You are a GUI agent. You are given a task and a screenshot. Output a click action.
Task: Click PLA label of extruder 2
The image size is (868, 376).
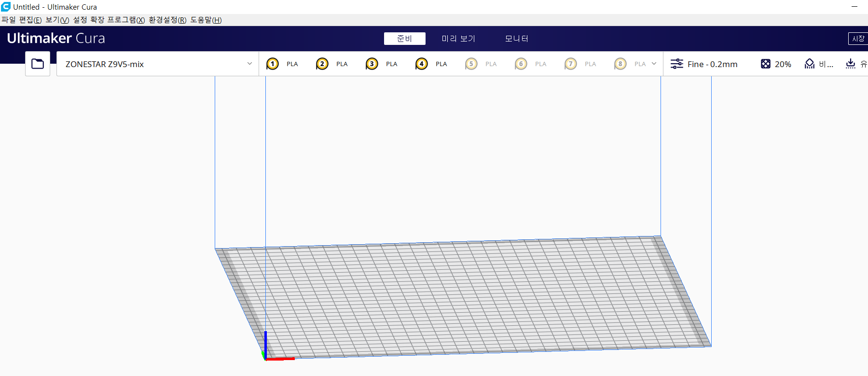[x=342, y=64]
